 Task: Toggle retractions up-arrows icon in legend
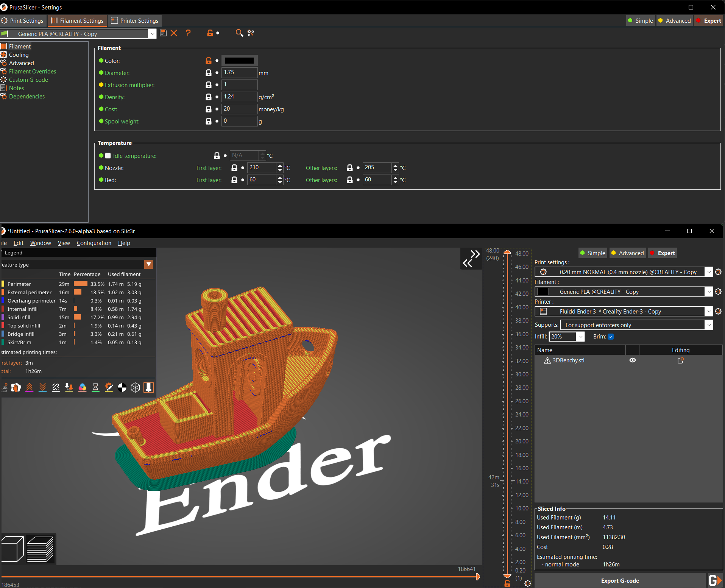(29, 387)
